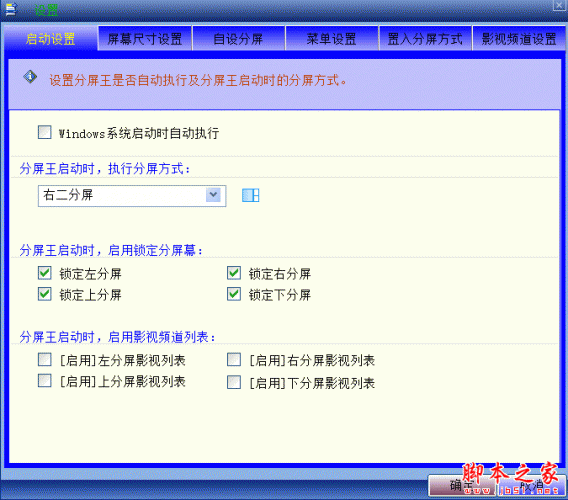
Task: Enable [启用]左分屏影视列表
Action: point(45,360)
